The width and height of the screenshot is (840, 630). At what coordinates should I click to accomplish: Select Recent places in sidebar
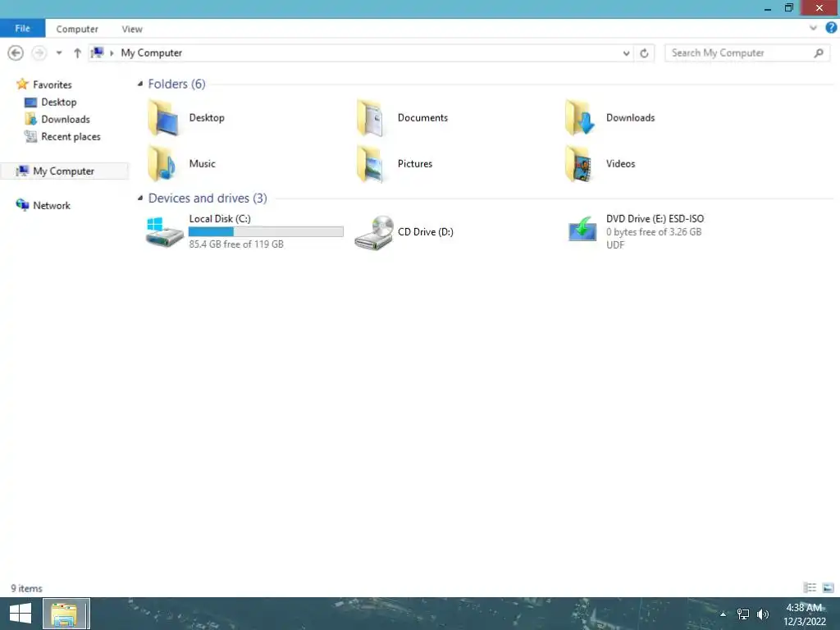[71, 137]
